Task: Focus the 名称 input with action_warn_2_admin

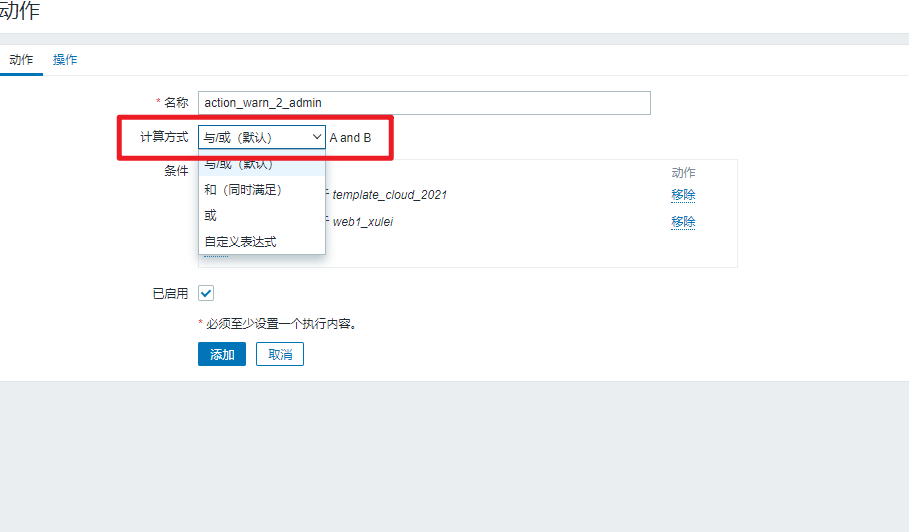Action: tap(424, 102)
